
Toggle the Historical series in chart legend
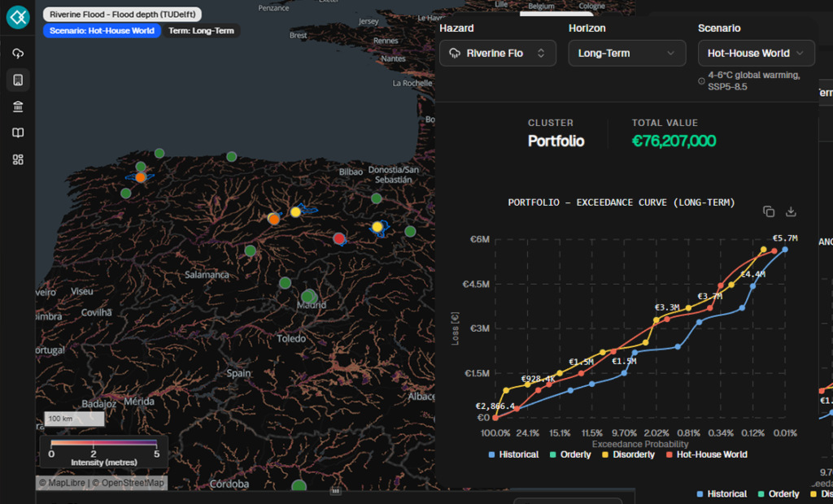tap(513, 454)
